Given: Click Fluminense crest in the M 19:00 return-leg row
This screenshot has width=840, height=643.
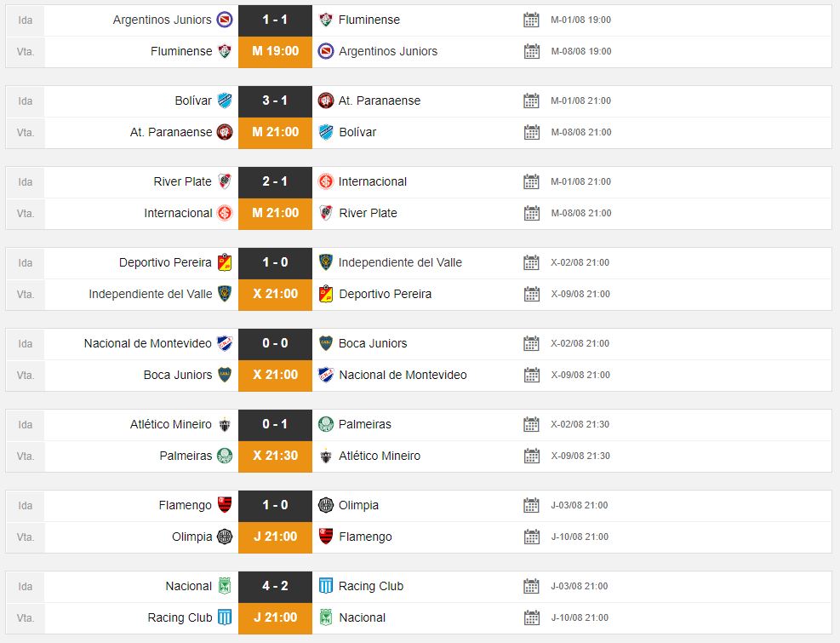Looking at the screenshot, I should 225,51.
